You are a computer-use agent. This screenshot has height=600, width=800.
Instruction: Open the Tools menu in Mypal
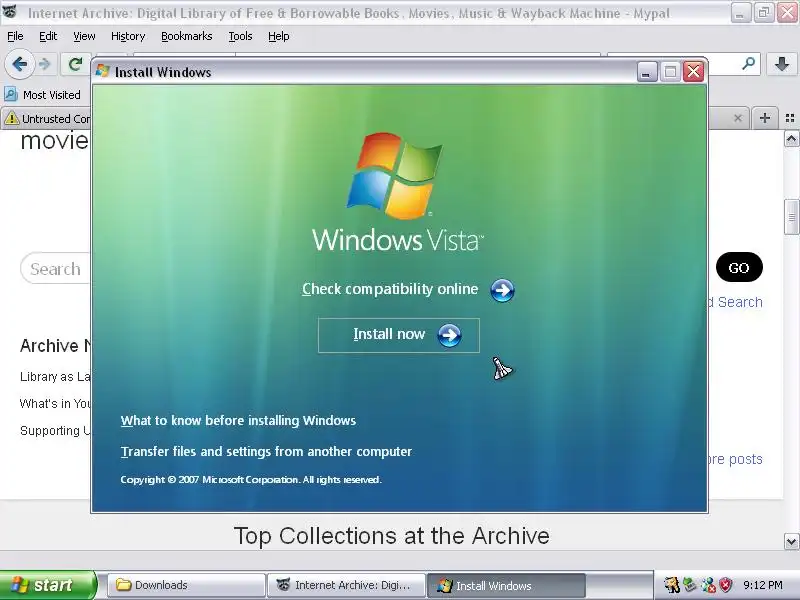point(240,36)
